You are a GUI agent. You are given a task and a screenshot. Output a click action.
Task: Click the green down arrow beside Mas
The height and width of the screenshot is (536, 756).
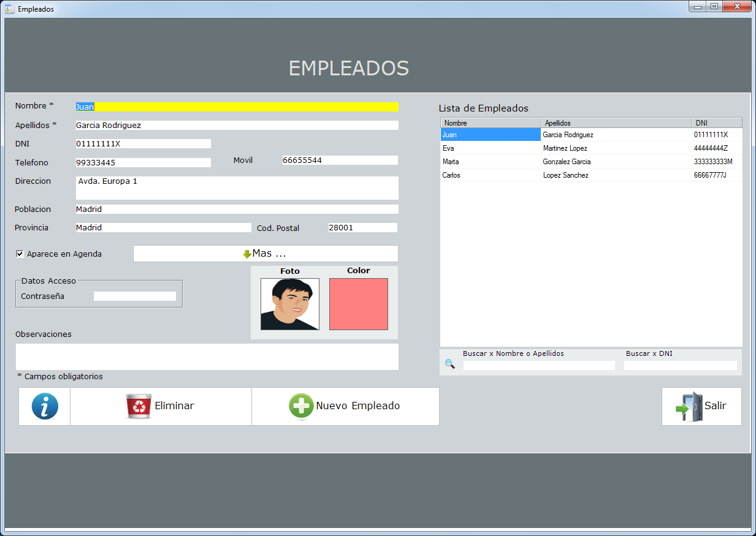click(x=247, y=254)
